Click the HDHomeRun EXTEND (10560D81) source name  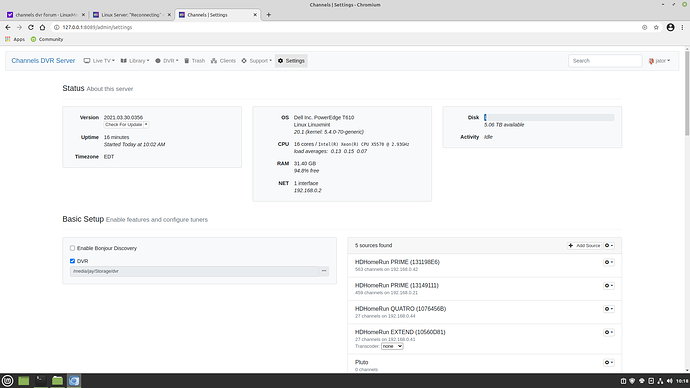400,332
